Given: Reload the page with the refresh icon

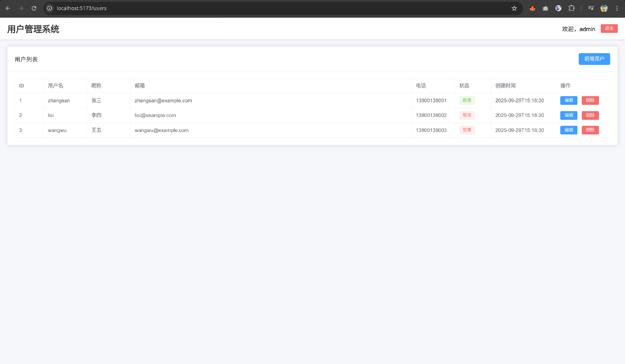Looking at the screenshot, I should pos(34,8).
